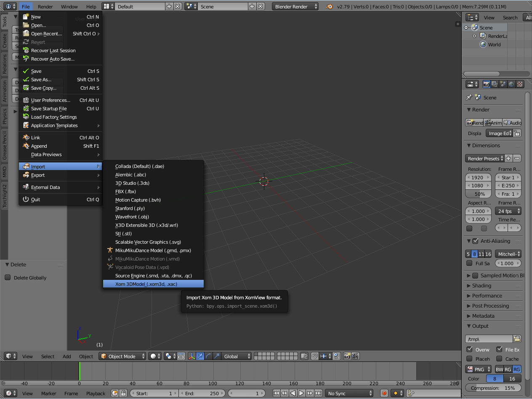This screenshot has width=532, height=399.
Task: Select the BW color mode button
Action: (x=499, y=369)
